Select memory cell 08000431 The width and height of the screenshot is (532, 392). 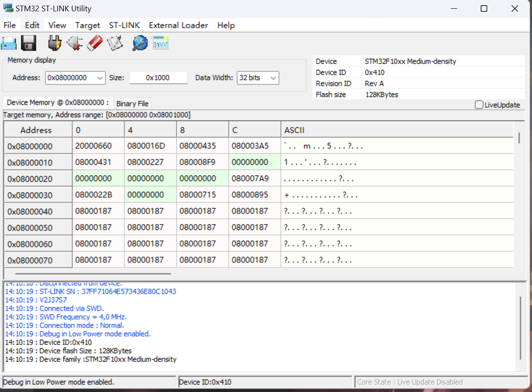[98, 162]
